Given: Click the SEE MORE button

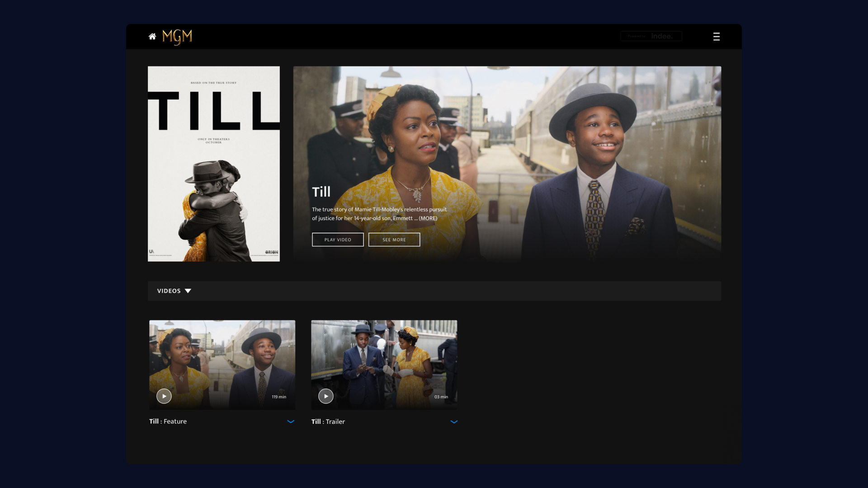Looking at the screenshot, I should tap(394, 240).
